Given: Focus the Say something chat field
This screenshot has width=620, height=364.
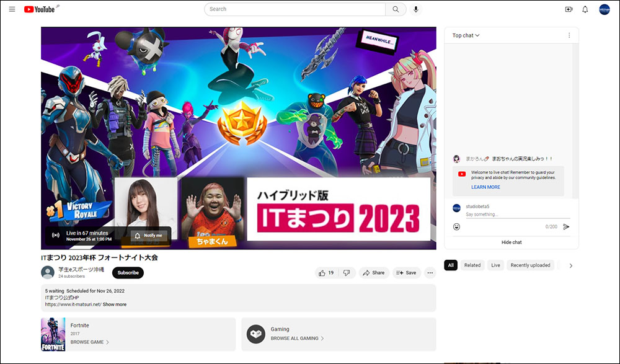Looking at the screenshot, I should pyautogui.click(x=518, y=215).
